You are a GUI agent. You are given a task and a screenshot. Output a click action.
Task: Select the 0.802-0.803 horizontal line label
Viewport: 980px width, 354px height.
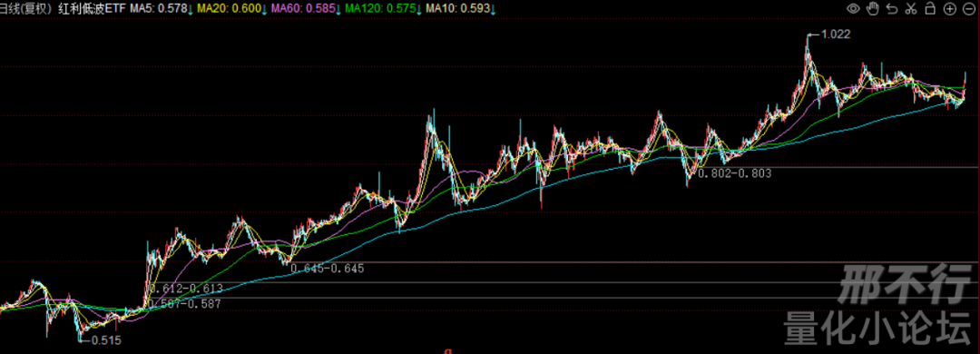734,174
